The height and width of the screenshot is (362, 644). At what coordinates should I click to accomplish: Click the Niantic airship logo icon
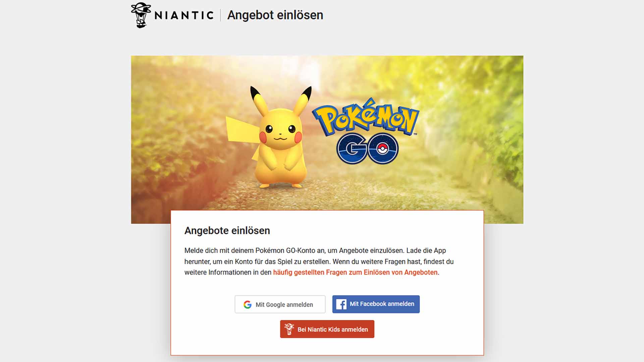pyautogui.click(x=141, y=15)
